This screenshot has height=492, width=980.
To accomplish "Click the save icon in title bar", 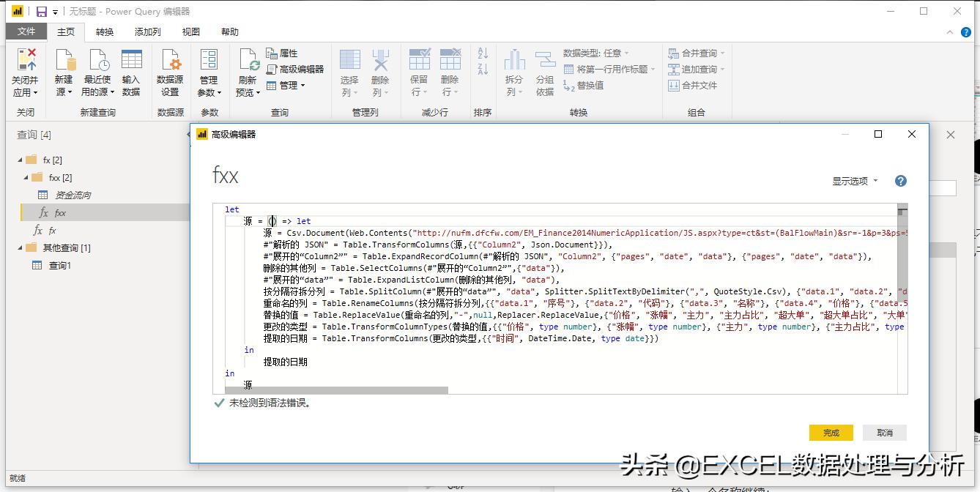I will tap(42, 12).
